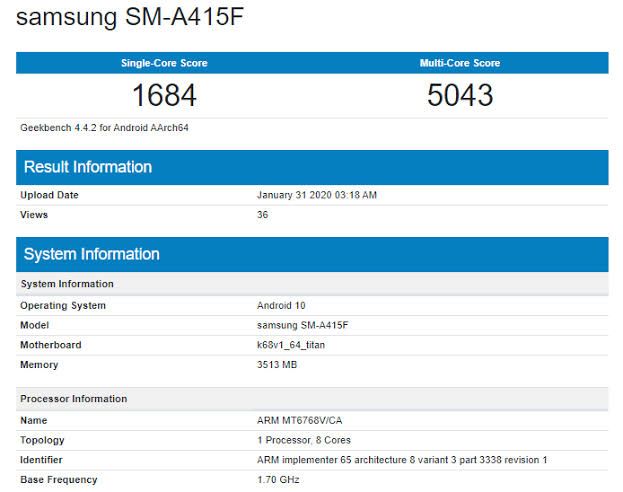This screenshot has width=623, height=492.
Task: Select the 'Upload Date' label
Action: (49, 195)
